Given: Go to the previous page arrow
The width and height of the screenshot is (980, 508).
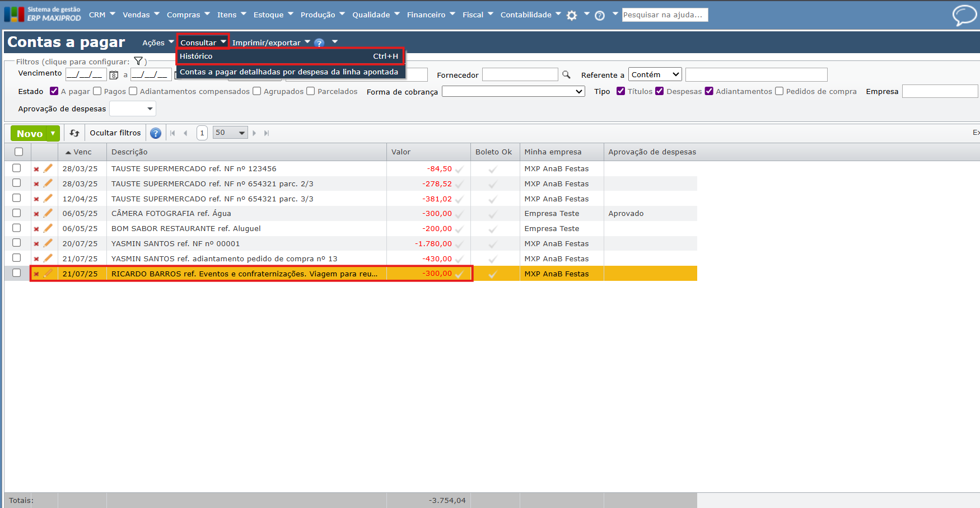Looking at the screenshot, I should [x=185, y=133].
